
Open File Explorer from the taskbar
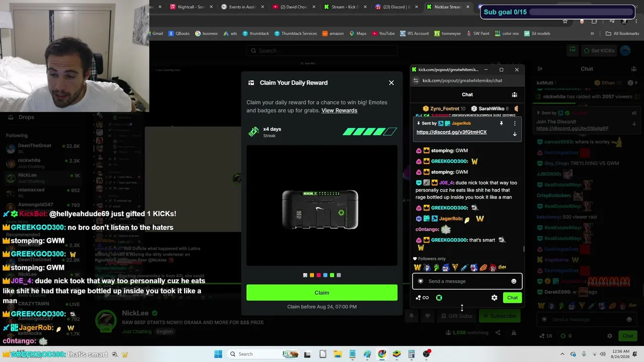tap(338, 354)
